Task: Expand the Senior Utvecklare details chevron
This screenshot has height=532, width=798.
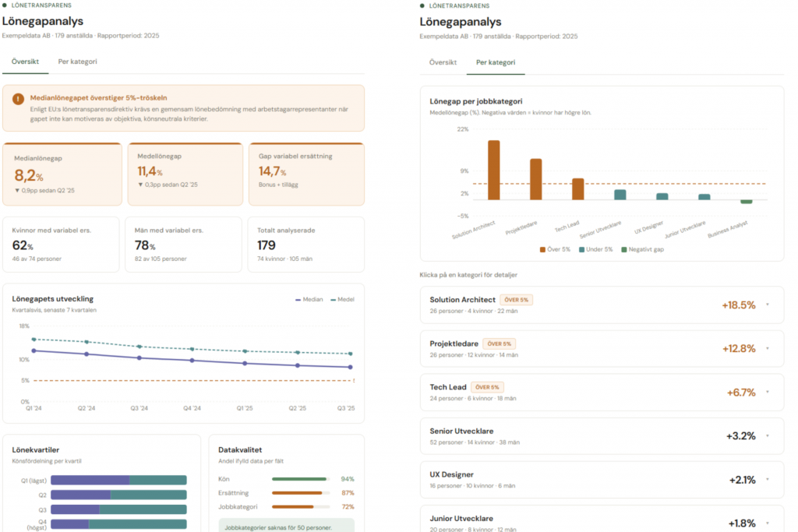Action: pyautogui.click(x=767, y=435)
